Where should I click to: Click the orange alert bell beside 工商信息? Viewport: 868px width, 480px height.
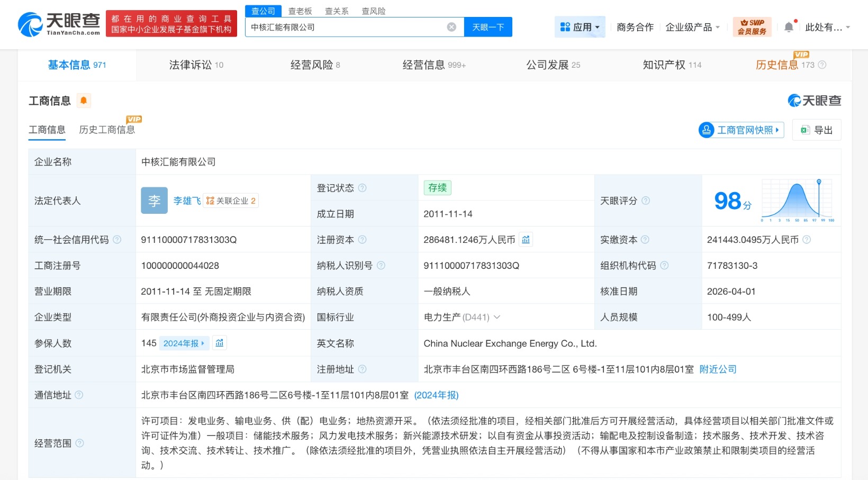tap(84, 101)
